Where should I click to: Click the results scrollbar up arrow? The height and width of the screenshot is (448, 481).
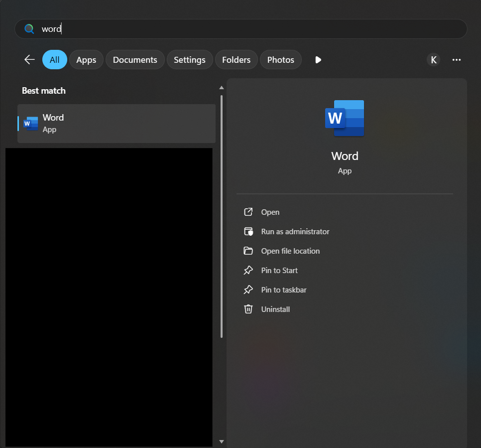point(222,88)
